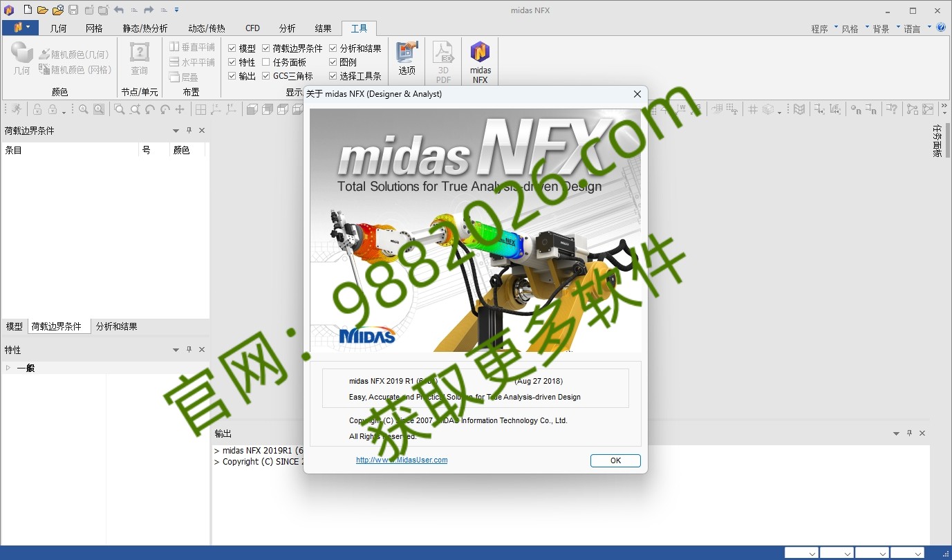
Task: Close the 荷载边界条件 panel
Action: click(202, 131)
